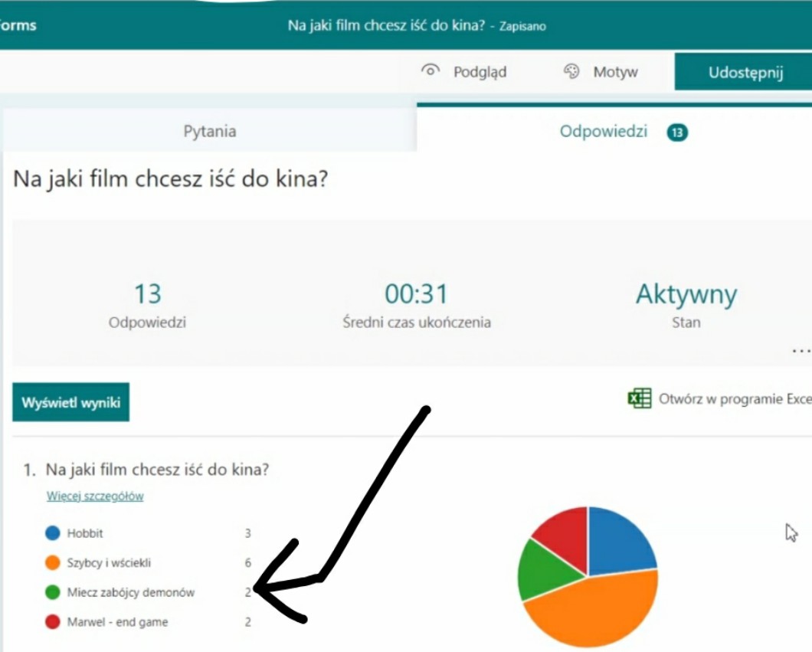
Task: Click the orange Szybcy i wściekli legend dot
Action: (x=53, y=563)
